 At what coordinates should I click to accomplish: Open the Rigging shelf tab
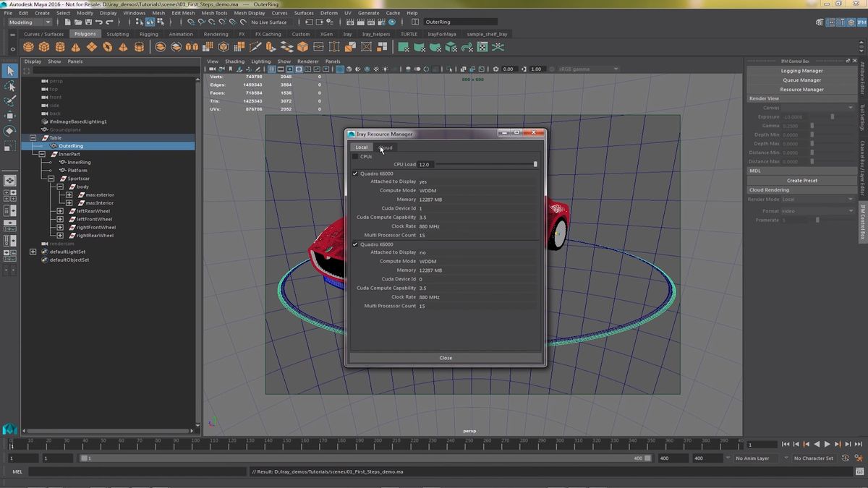tap(148, 34)
